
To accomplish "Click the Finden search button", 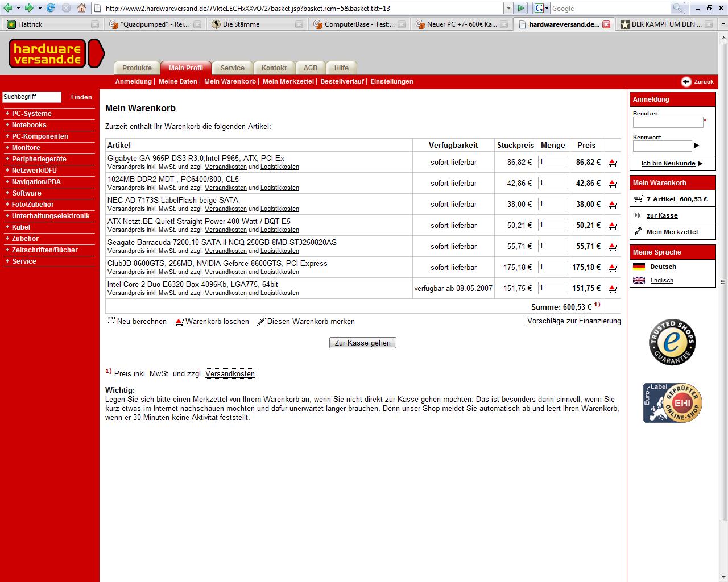I will point(81,97).
